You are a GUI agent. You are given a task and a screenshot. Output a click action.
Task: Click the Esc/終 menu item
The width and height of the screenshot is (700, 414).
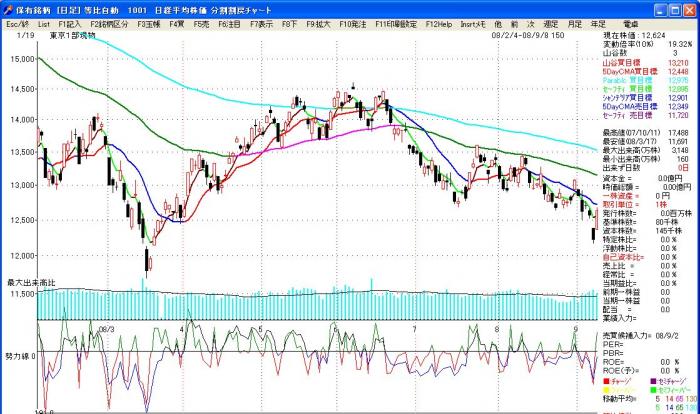[17, 25]
